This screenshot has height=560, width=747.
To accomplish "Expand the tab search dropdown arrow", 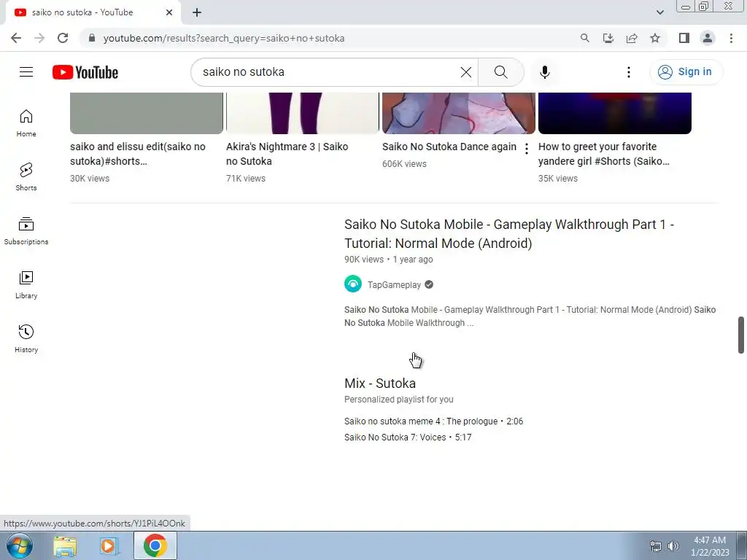I will click(659, 12).
